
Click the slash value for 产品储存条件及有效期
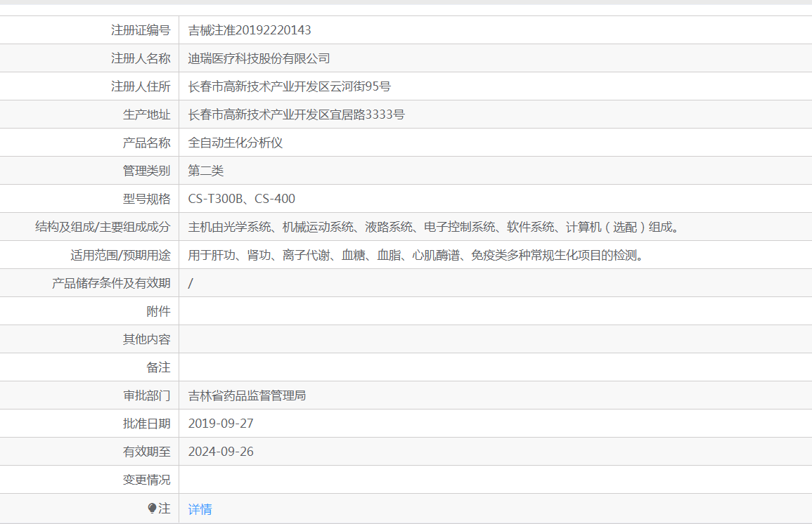click(191, 284)
